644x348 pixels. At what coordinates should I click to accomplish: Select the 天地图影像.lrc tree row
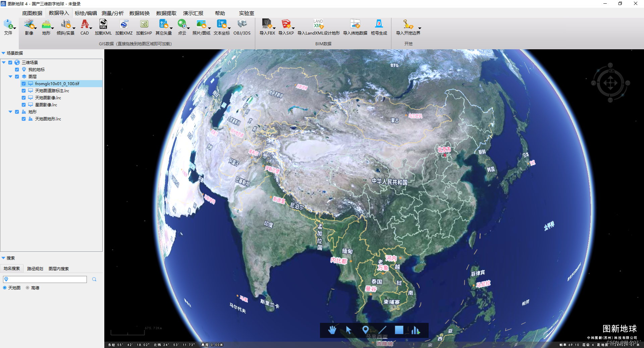51,98
